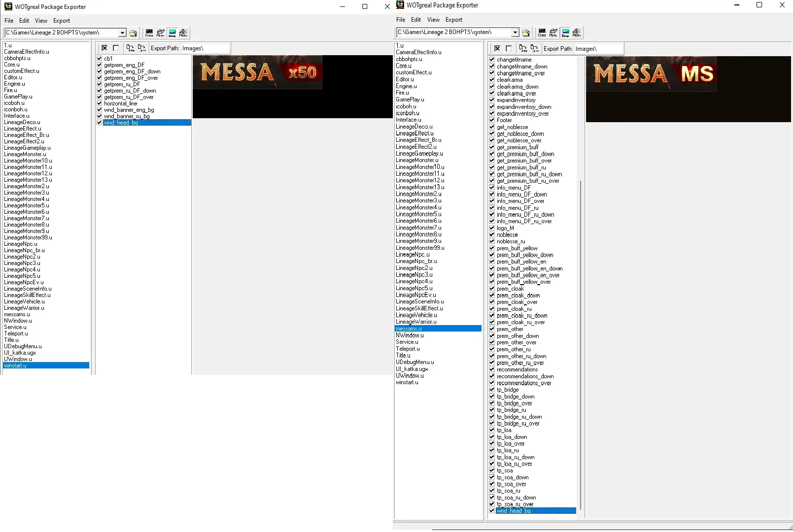This screenshot has height=532, width=793.
Task: Toggle Footer checkbox in right window
Action: coord(492,120)
